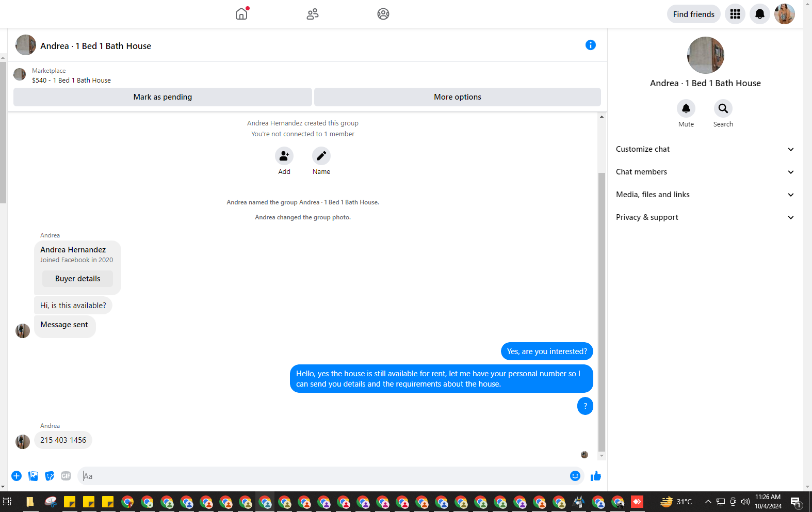
Task: Open the Groups icon in top navigation
Action: pyautogui.click(x=383, y=14)
